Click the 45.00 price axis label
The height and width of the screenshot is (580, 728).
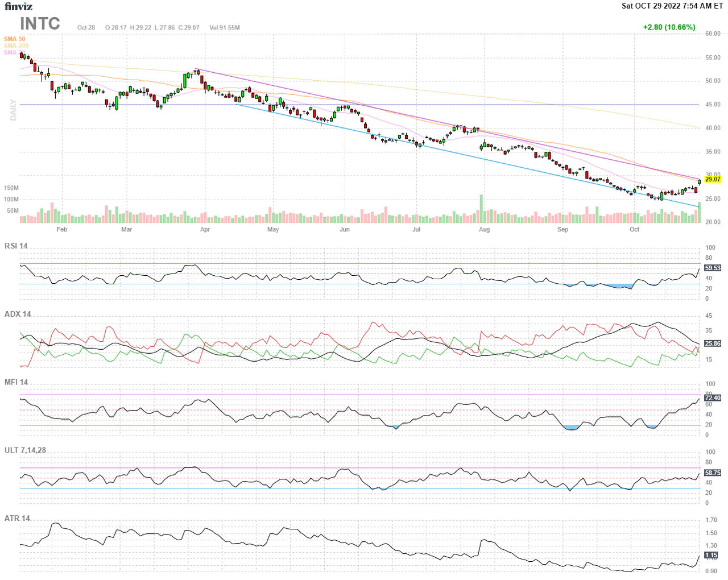pos(713,105)
